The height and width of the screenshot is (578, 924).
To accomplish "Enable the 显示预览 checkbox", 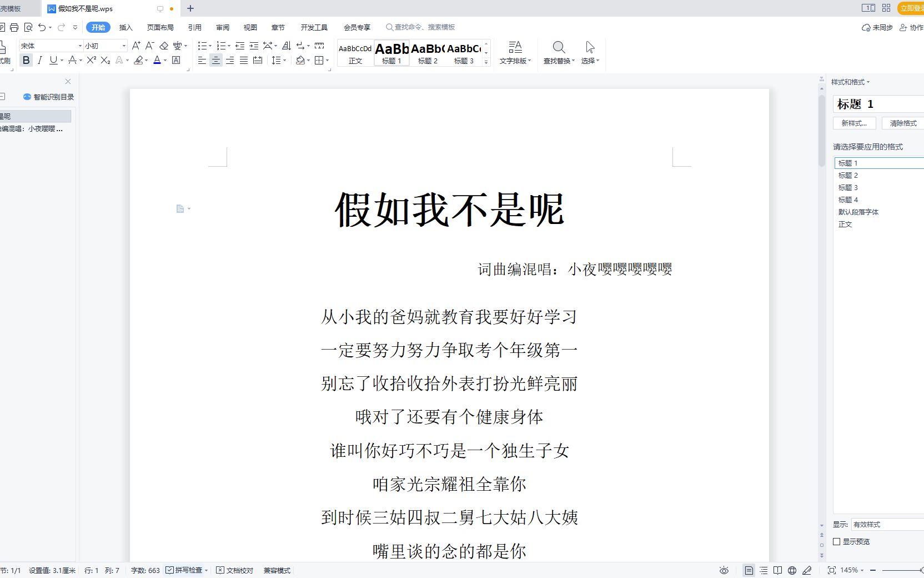I will pyautogui.click(x=836, y=541).
